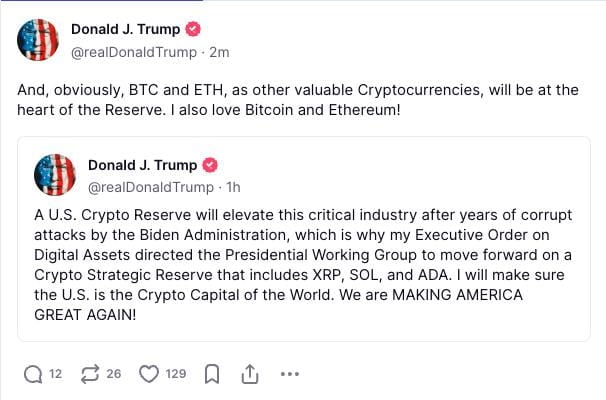This screenshot has height=400, width=606.
Task: Open the quoted post author's avatar
Action: click(x=56, y=174)
